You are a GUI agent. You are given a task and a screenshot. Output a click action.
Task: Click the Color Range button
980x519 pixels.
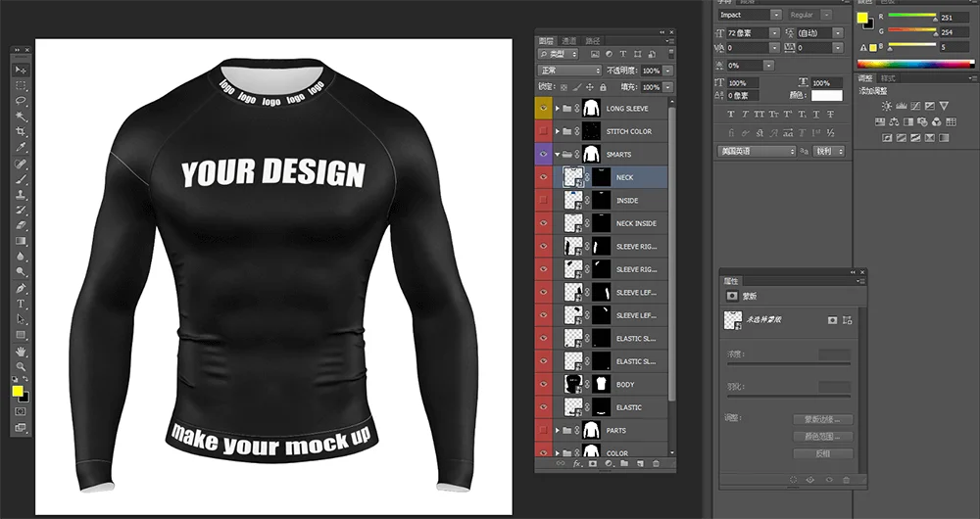[823, 437]
